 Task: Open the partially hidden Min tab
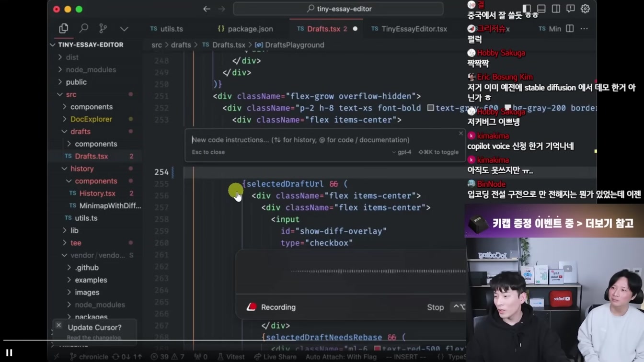549,29
